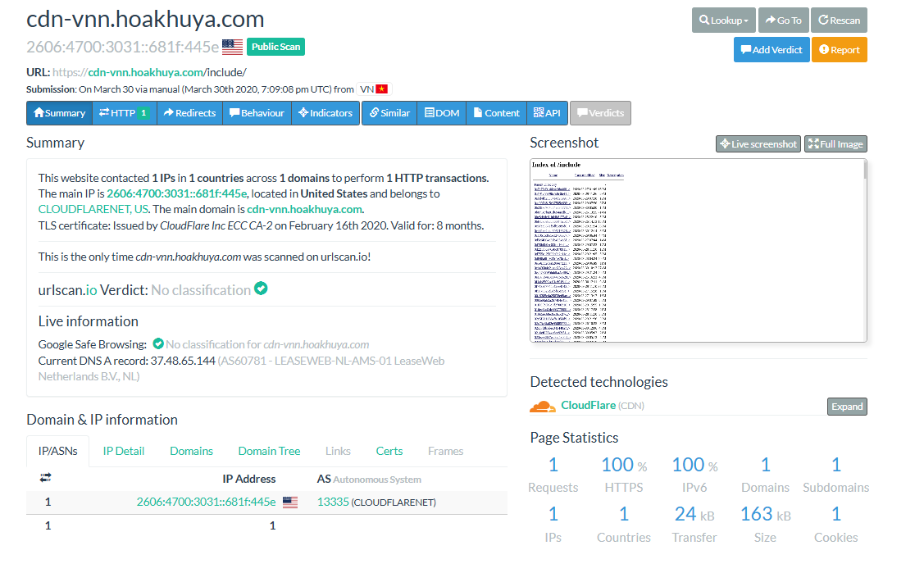Select the Certs tab
This screenshot has height=582, width=924.
389,451
